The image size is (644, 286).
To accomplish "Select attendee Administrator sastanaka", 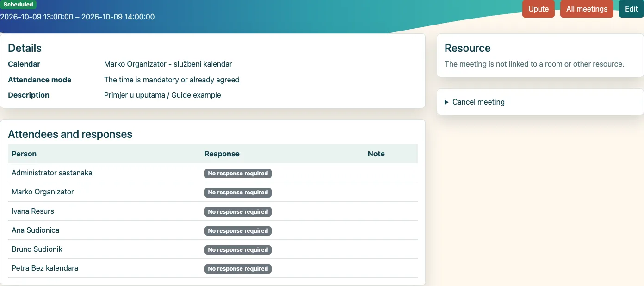I will coord(52,173).
